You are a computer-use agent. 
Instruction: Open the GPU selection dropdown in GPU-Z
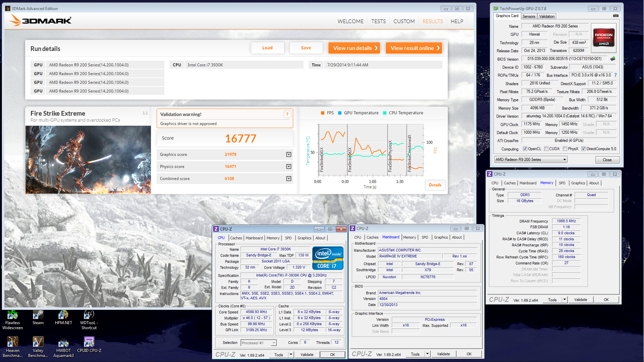click(x=531, y=160)
